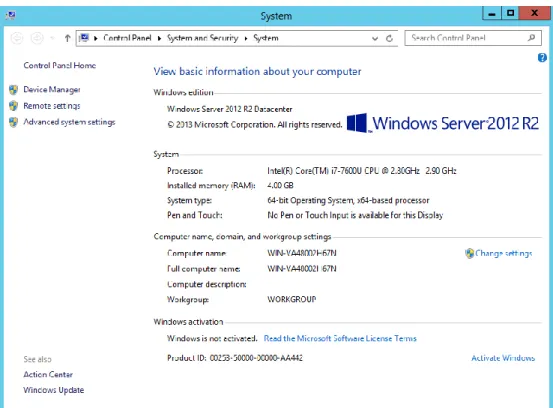553x408 pixels.
Task: Select the Windows Server 2012 R2 Datacenter text
Action: 230,109
